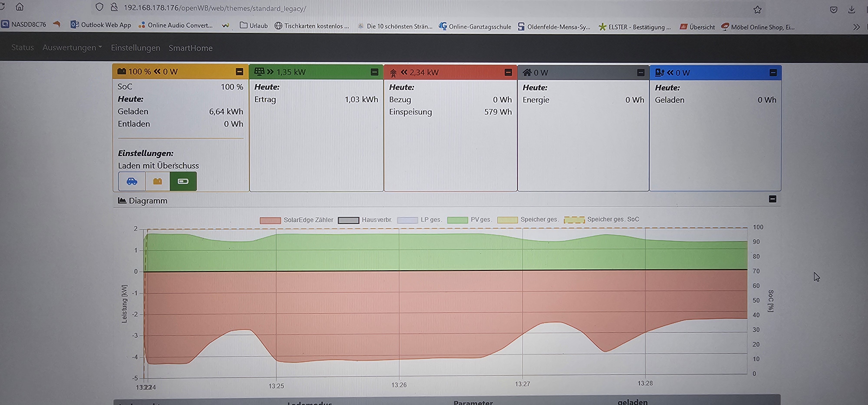This screenshot has height=405, width=868.
Task: Click the browser address bar URL
Action: click(215, 8)
